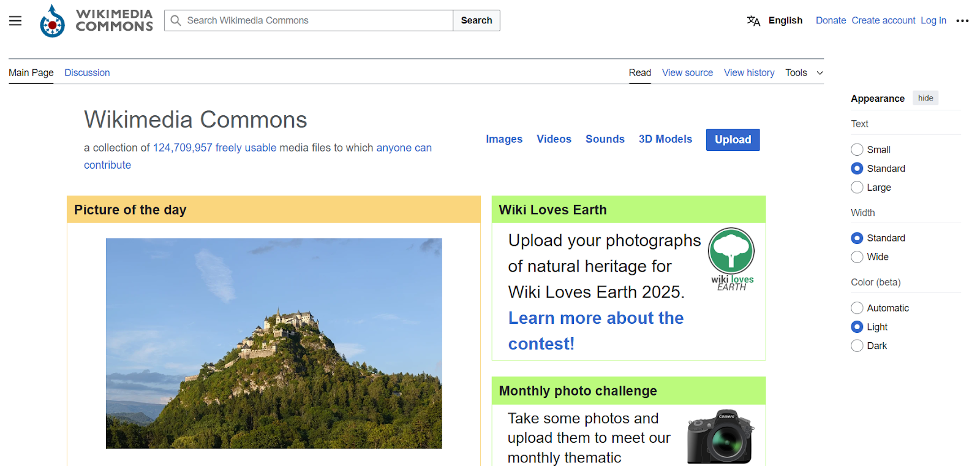Expand the Tools dropdown
Viewport: 980px width, 466px height.
click(x=804, y=72)
